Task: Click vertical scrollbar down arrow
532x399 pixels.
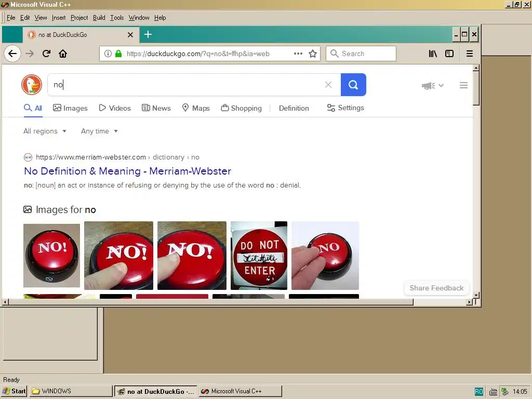Action: (x=476, y=295)
